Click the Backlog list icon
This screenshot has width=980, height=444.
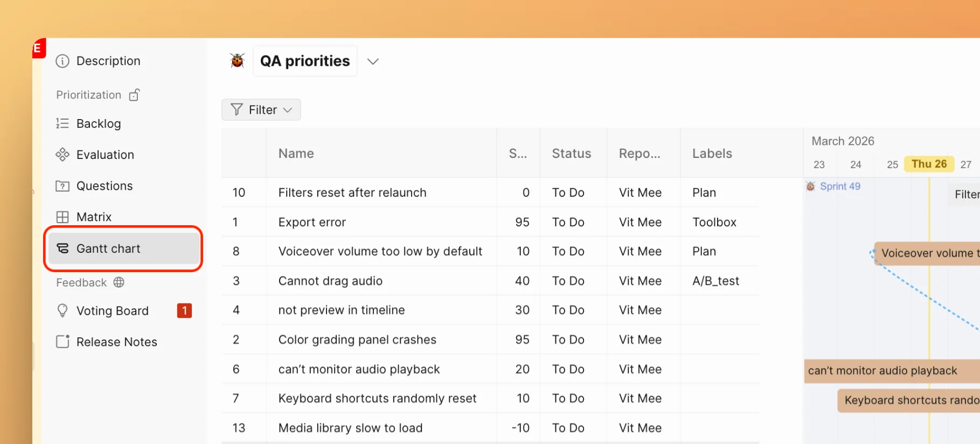click(x=62, y=123)
